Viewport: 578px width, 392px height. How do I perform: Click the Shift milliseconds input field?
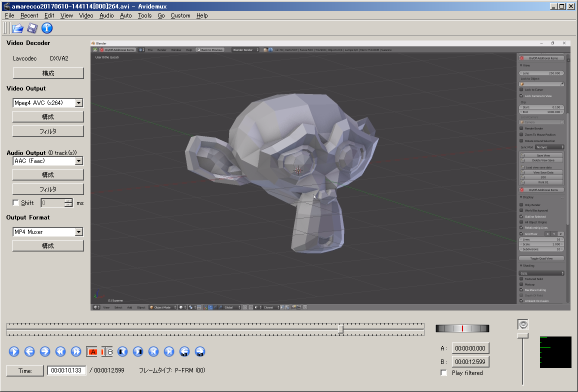tap(52, 203)
